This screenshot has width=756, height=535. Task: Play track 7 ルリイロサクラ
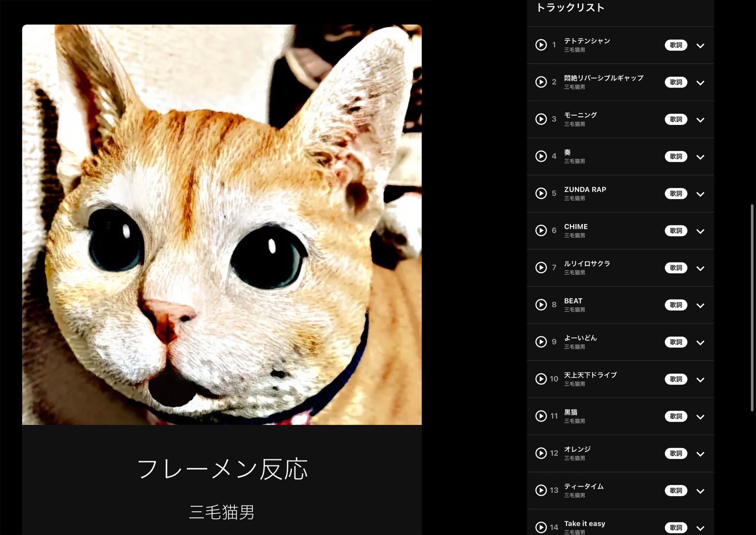(541, 267)
